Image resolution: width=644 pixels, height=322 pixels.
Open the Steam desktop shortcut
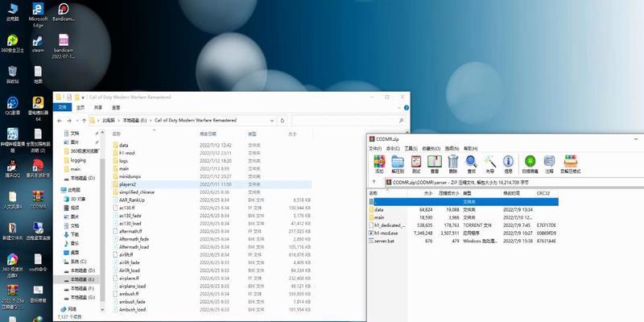pos(38,40)
